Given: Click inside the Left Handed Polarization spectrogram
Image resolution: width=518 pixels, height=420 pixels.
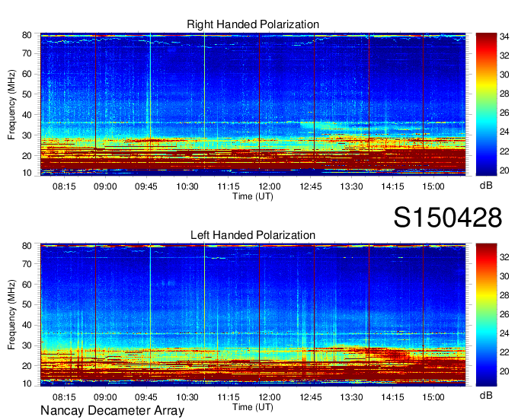Looking at the screenshot, I should tap(253, 315).
